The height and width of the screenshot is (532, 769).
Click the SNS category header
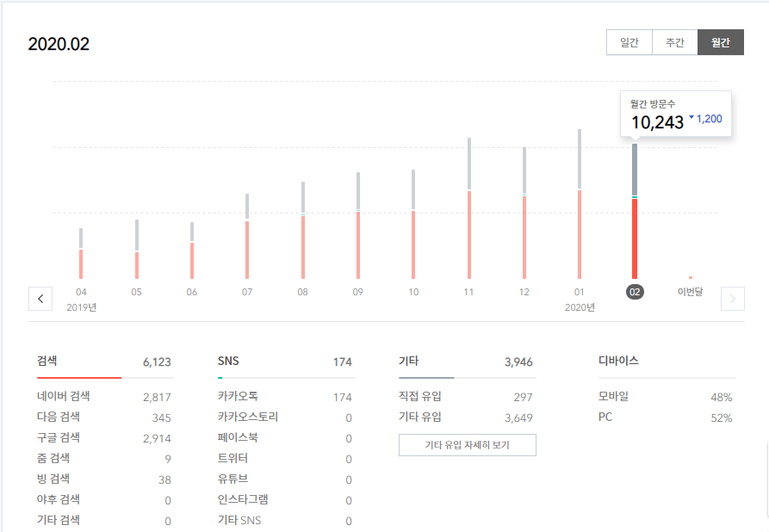[228, 361]
